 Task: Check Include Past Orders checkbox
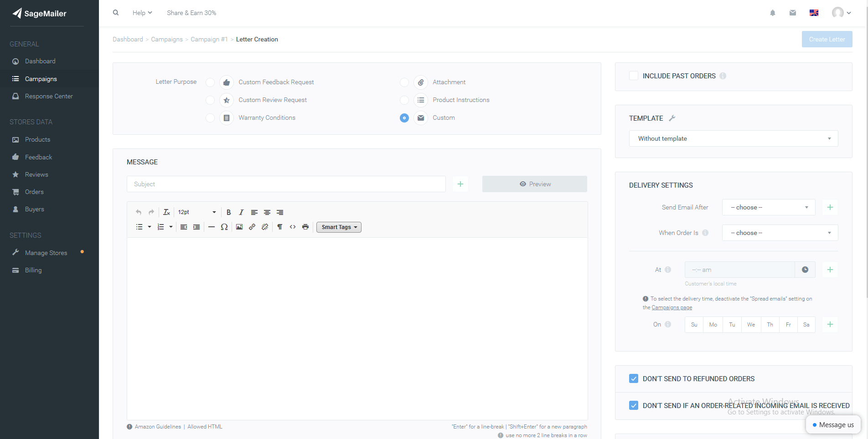(x=634, y=76)
